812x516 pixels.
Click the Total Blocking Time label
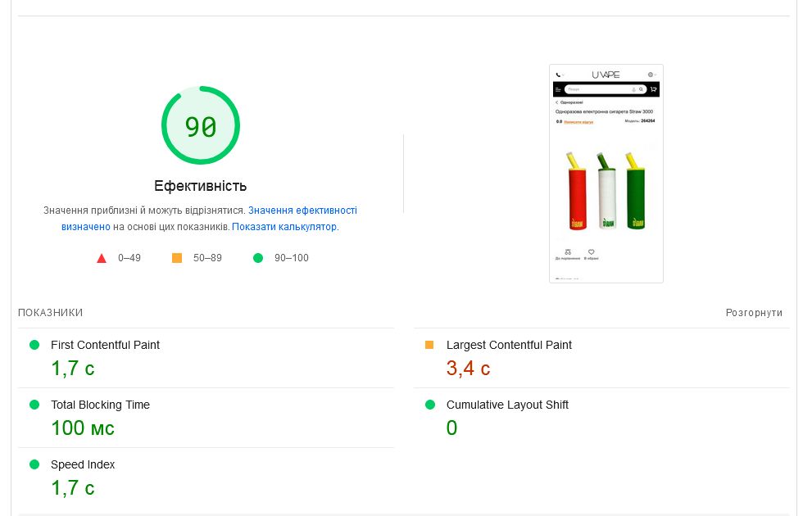click(100, 405)
